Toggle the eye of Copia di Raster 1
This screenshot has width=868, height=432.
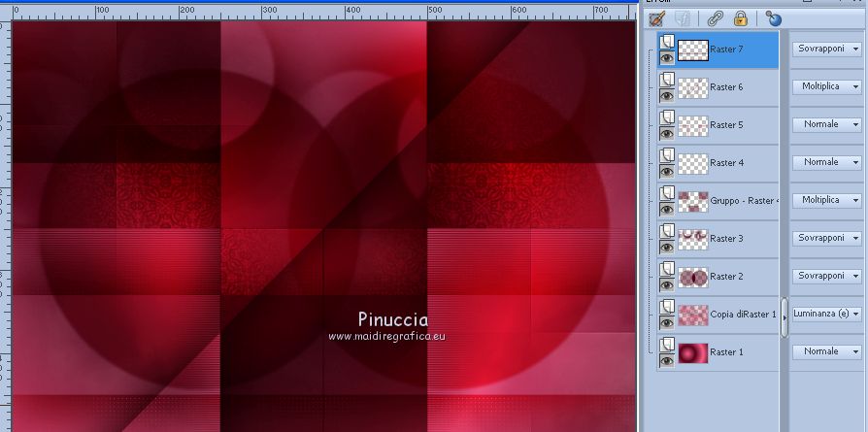[x=667, y=322]
